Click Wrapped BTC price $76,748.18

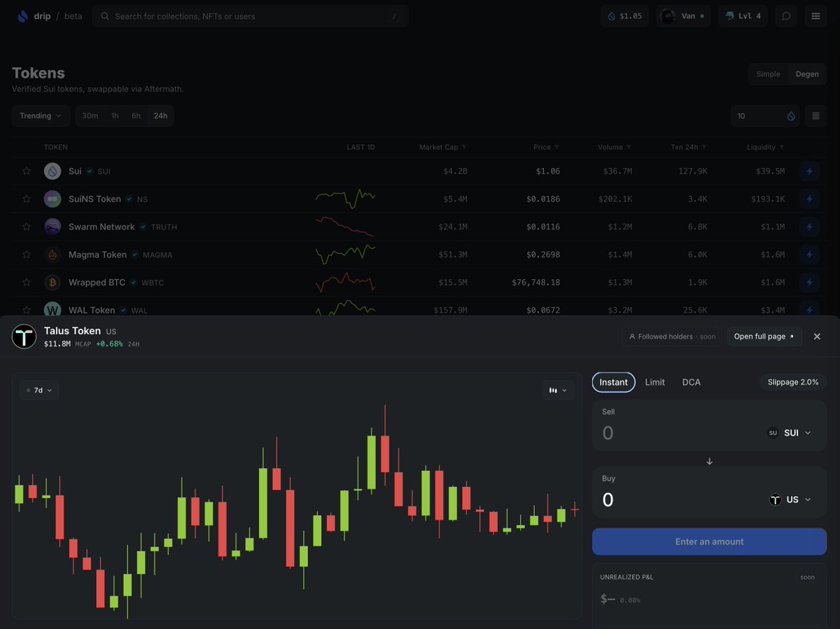click(536, 283)
